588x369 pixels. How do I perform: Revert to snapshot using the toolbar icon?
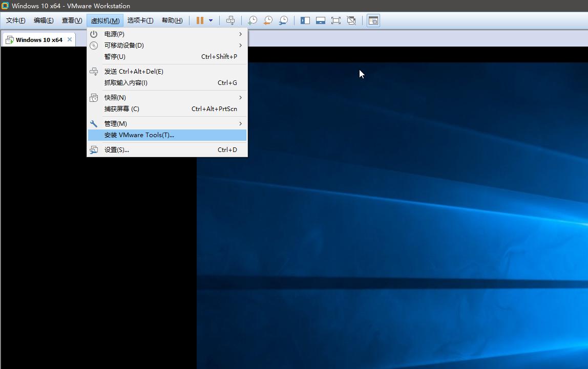tap(268, 20)
